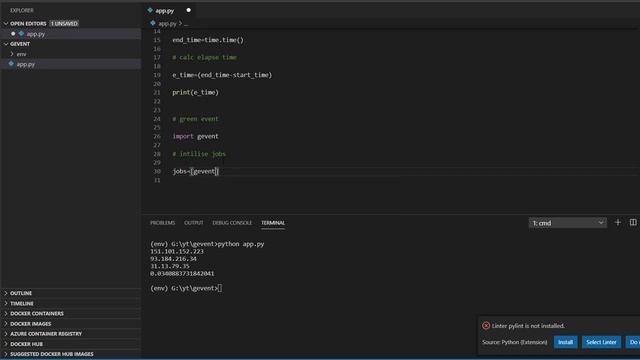Click '31.13.79.35' in terminal output
The width and height of the screenshot is (640, 360).
pyautogui.click(x=170, y=266)
